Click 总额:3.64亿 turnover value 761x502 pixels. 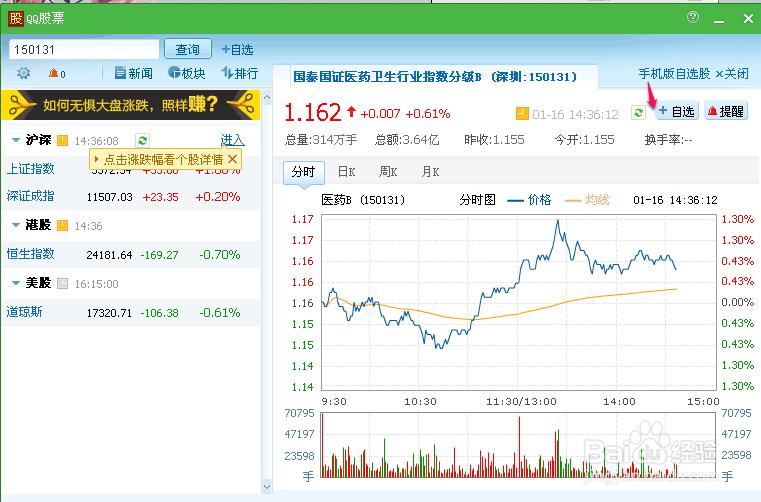tap(407, 140)
